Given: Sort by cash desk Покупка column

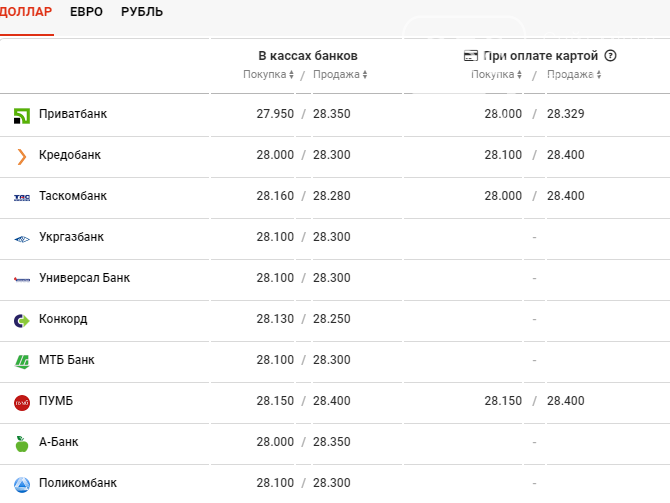Looking at the screenshot, I should tap(268, 75).
